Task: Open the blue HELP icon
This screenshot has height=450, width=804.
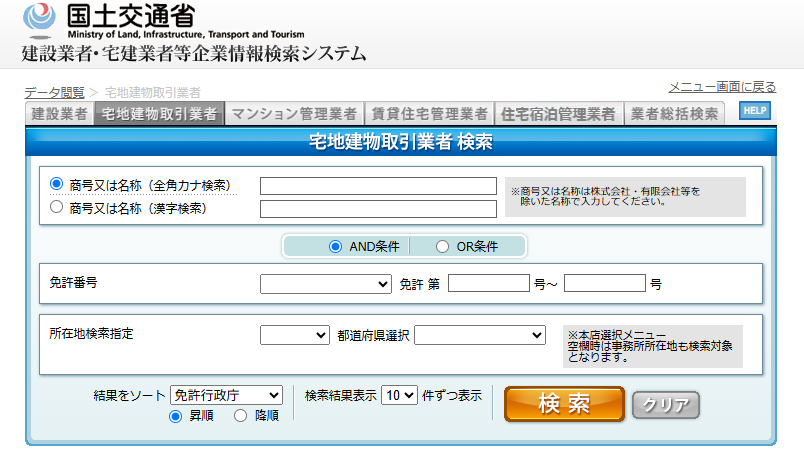Action: pos(755,111)
